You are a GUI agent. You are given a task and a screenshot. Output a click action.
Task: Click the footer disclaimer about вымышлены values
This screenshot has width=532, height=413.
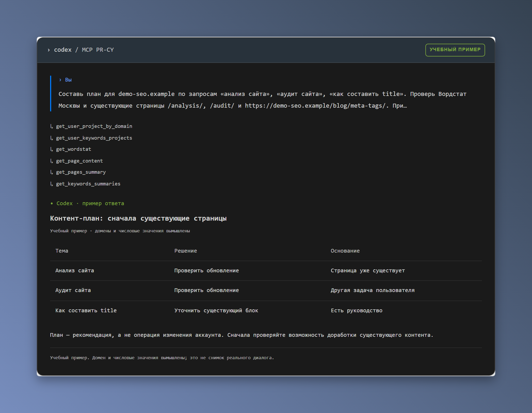point(162,358)
